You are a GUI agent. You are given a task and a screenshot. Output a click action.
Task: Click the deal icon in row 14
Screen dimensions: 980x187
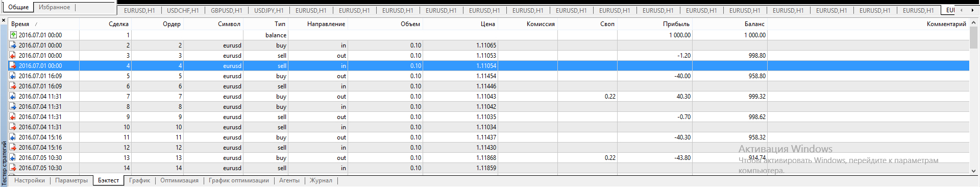coord(13,168)
